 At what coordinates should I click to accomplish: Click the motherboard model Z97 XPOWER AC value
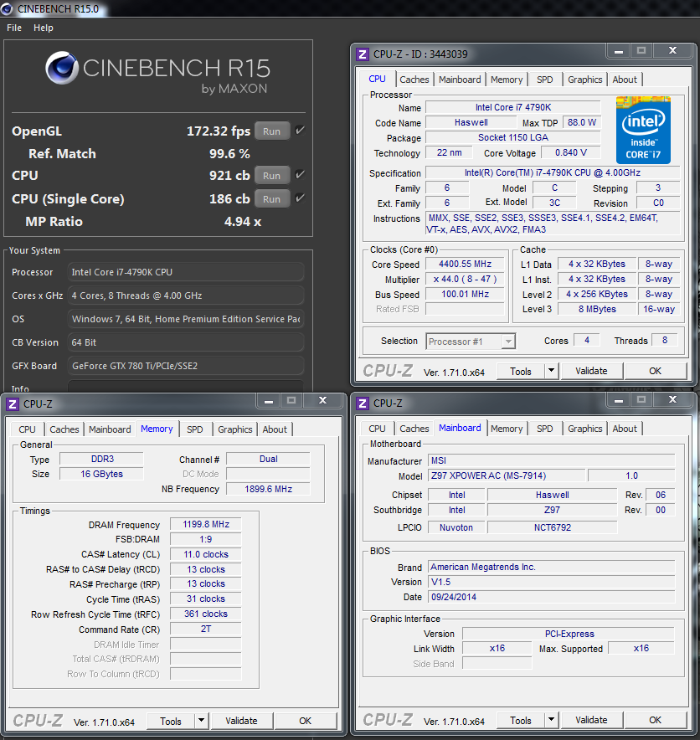(507, 475)
